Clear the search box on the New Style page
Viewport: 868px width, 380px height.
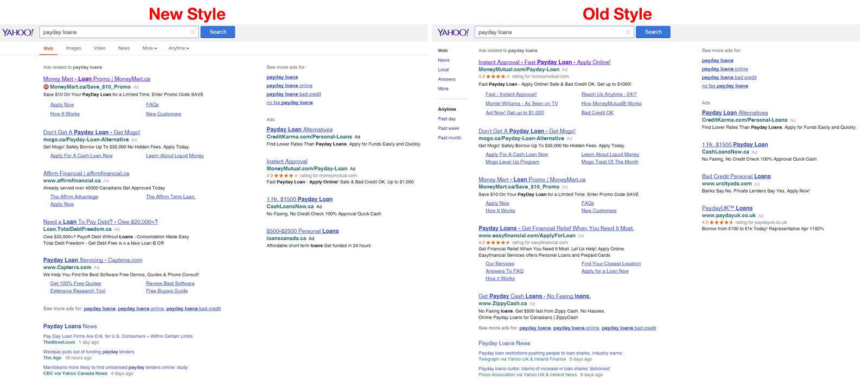(193, 32)
